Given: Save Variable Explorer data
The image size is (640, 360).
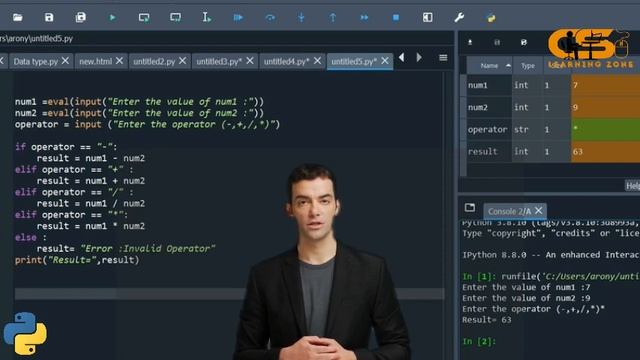Looking at the screenshot, I should [497, 42].
